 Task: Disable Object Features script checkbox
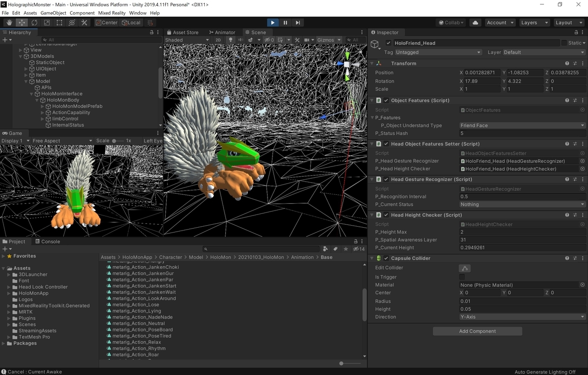coord(386,100)
